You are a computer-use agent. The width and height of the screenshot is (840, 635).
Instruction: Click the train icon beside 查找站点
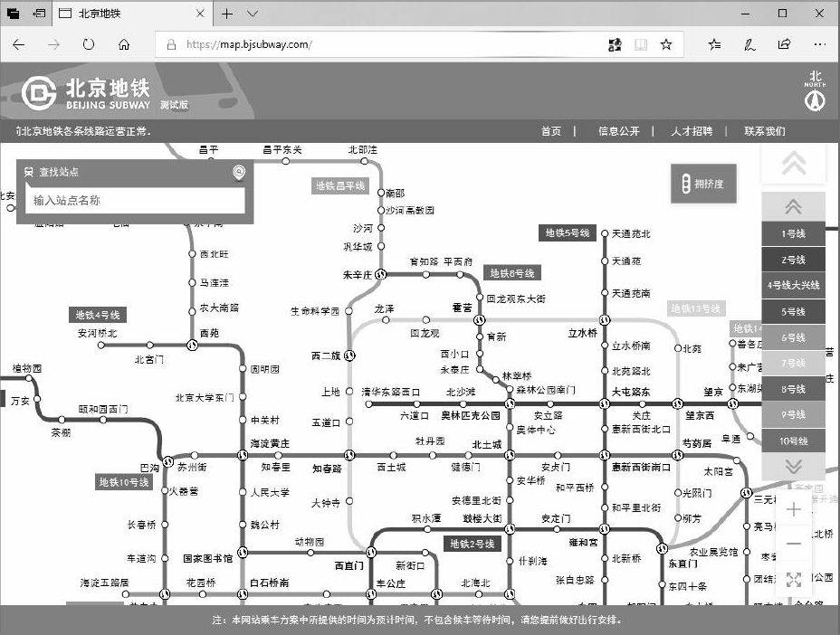(29, 172)
